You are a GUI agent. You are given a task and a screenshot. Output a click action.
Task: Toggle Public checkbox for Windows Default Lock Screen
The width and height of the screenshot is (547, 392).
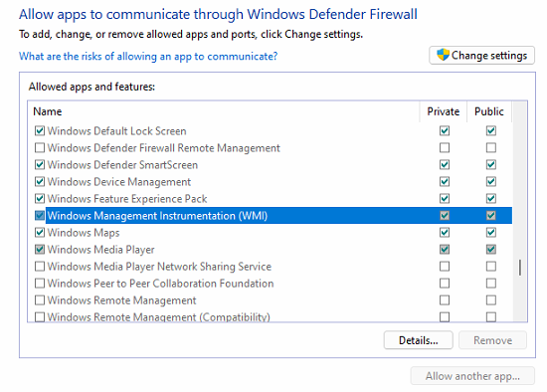pyautogui.click(x=491, y=131)
